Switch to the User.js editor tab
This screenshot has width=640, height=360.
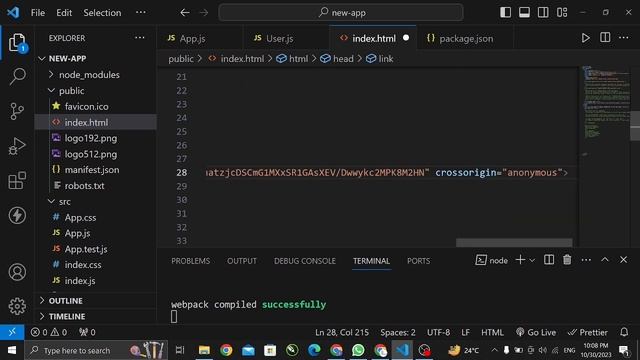point(286,38)
